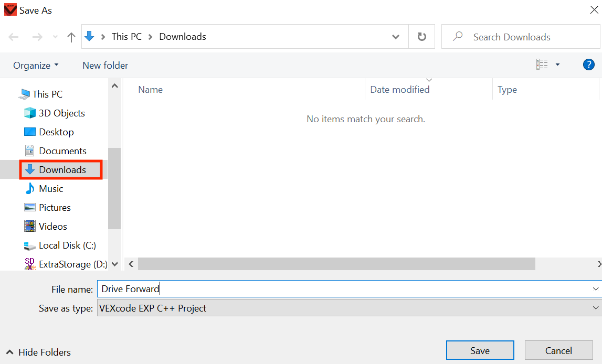Open Videos folder in sidebar
The width and height of the screenshot is (602, 364).
click(53, 226)
